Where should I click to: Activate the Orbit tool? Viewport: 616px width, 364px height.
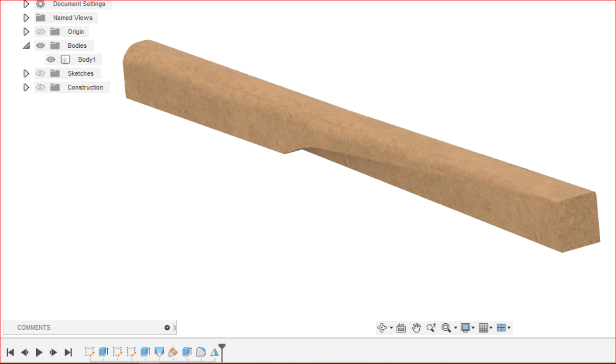pos(381,327)
